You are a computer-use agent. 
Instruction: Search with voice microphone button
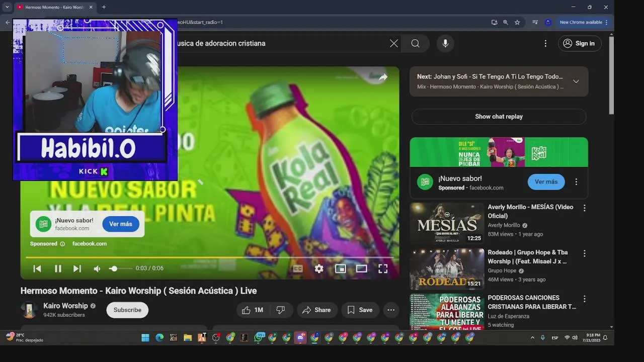pos(445,43)
